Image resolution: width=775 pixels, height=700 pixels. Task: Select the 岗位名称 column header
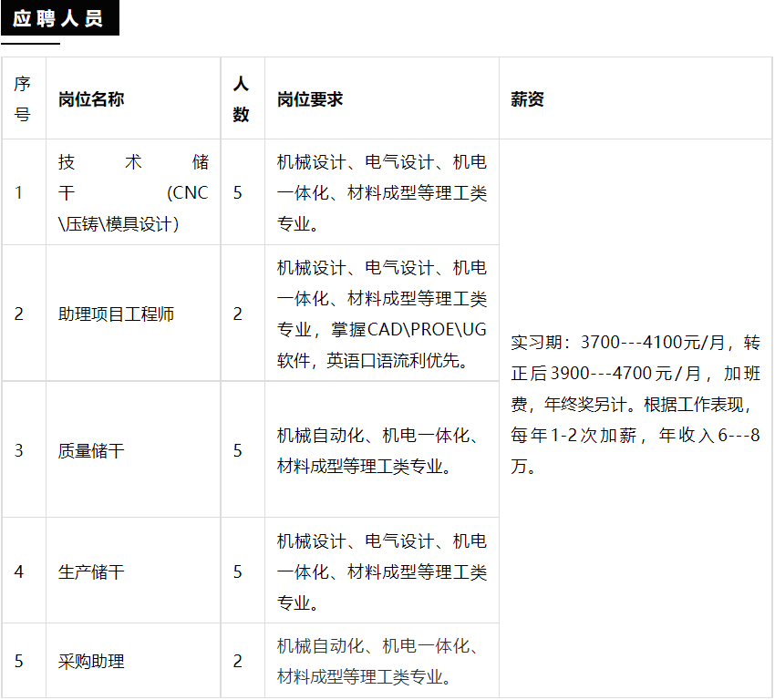click(91, 99)
